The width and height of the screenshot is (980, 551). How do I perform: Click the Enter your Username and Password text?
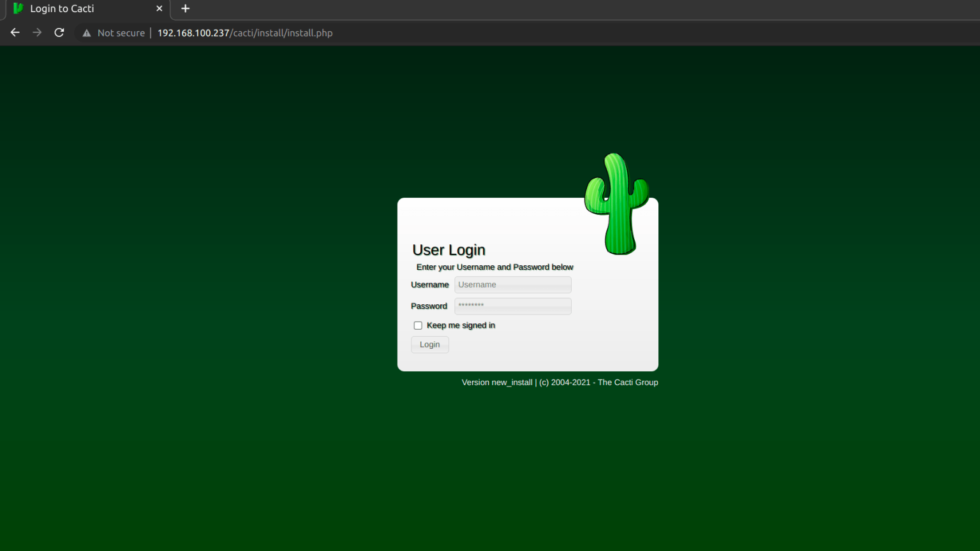pyautogui.click(x=494, y=267)
